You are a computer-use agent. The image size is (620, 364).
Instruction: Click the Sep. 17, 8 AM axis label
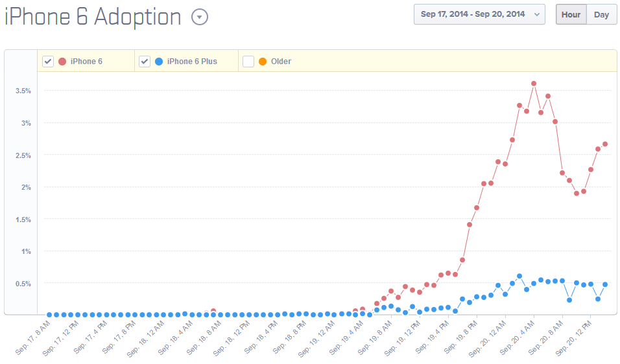[x=33, y=338]
